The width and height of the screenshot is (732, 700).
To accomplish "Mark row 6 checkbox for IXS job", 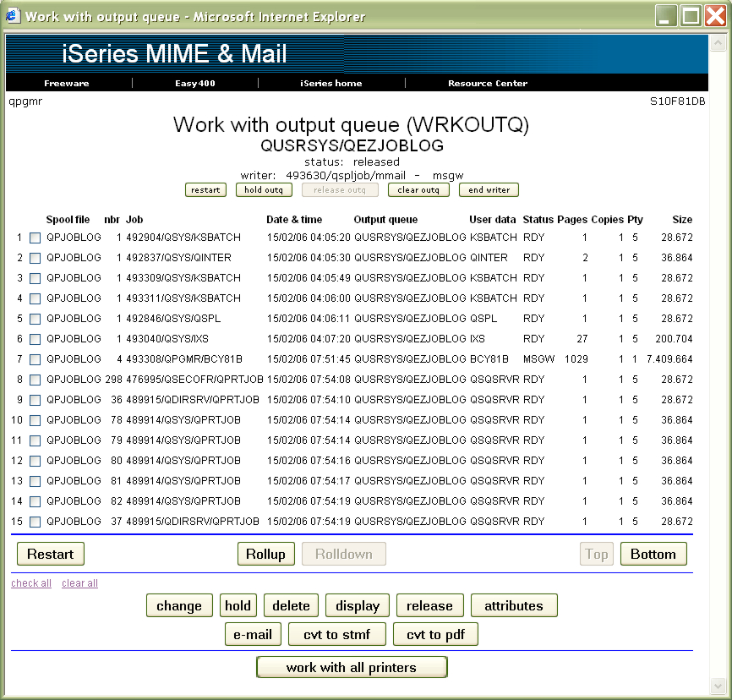I will point(35,339).
